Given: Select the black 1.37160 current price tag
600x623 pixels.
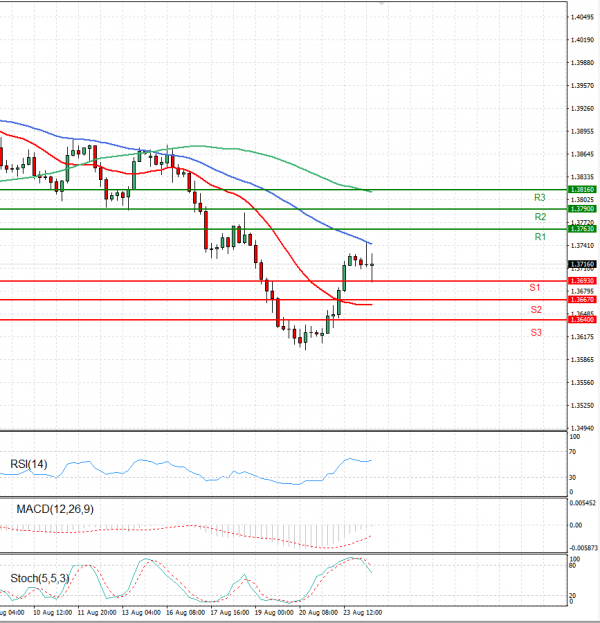Looking at the screenshot, I should [583, 264].
